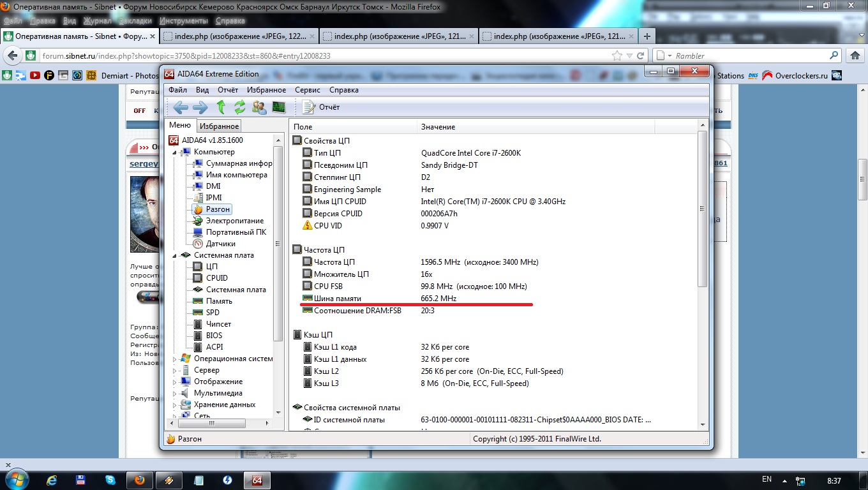Select the ЦП tree item
This screenshot has height=490, width=868.
(206, 267)
